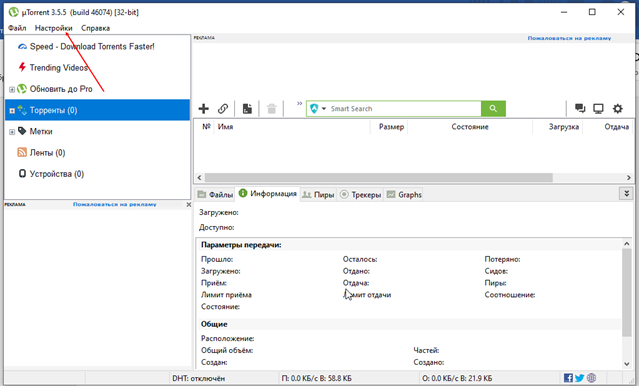Sort by the Отдача column header
The height and width of the screenshot is (386, 639).
(x=616, y=127)
